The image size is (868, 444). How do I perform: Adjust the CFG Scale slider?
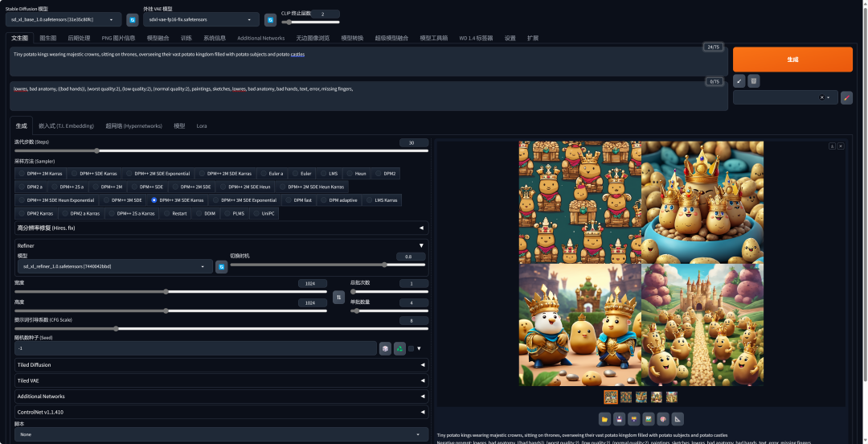[117, 328]
